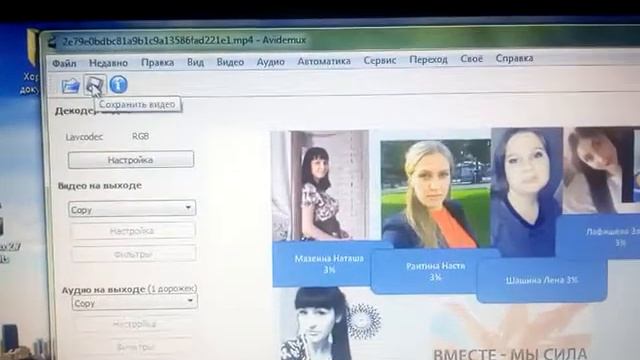
Task: Click the audio output Настройка button
Action: point(134,324)
